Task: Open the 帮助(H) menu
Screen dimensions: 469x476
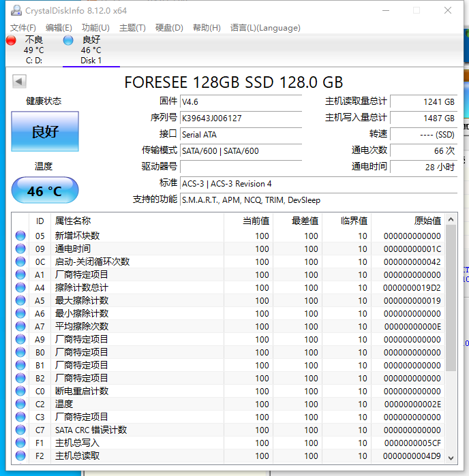Action: [207, 28]
